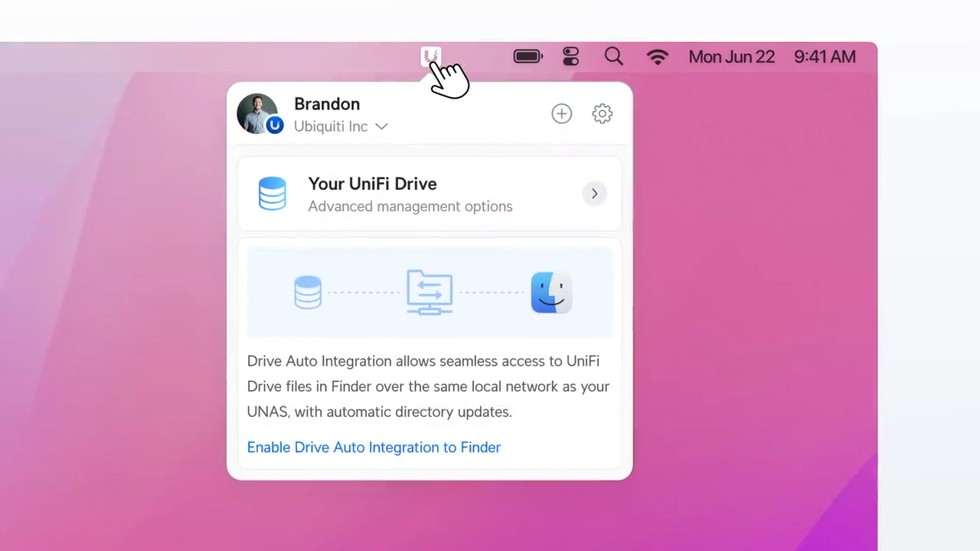Click Enable Drive Auto Integration to Finder

pyautogui.click(x=374, y=447)
